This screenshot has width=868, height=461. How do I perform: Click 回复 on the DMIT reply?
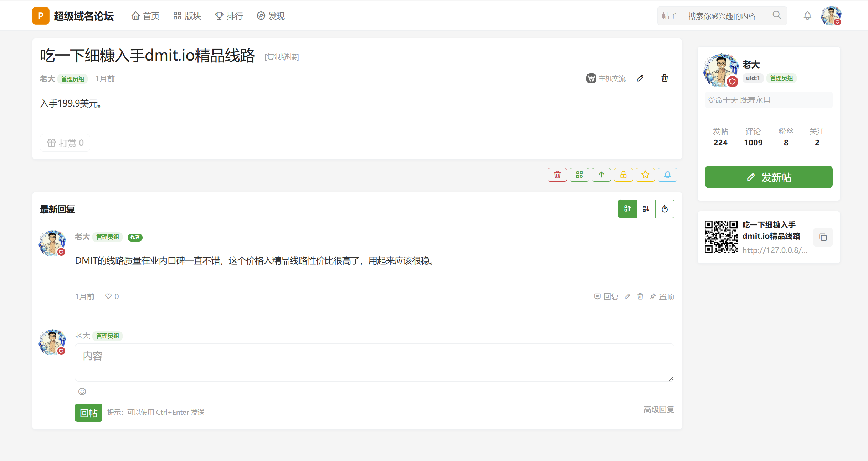tap(606, 296)
